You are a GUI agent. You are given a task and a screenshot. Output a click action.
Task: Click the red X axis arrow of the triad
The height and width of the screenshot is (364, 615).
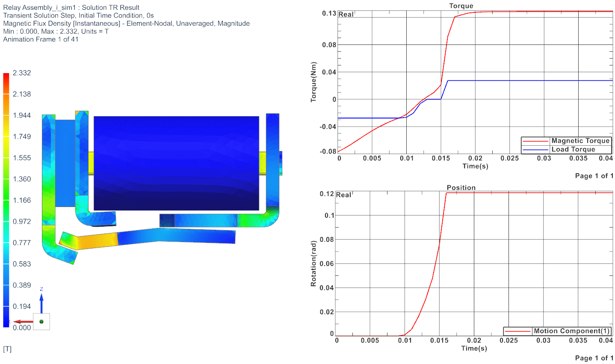(23, 321)
